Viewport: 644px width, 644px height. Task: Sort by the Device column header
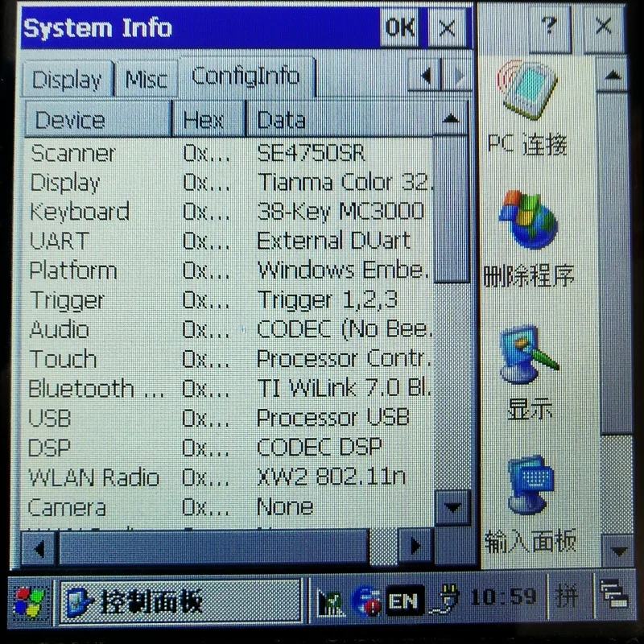pos(98,121)
